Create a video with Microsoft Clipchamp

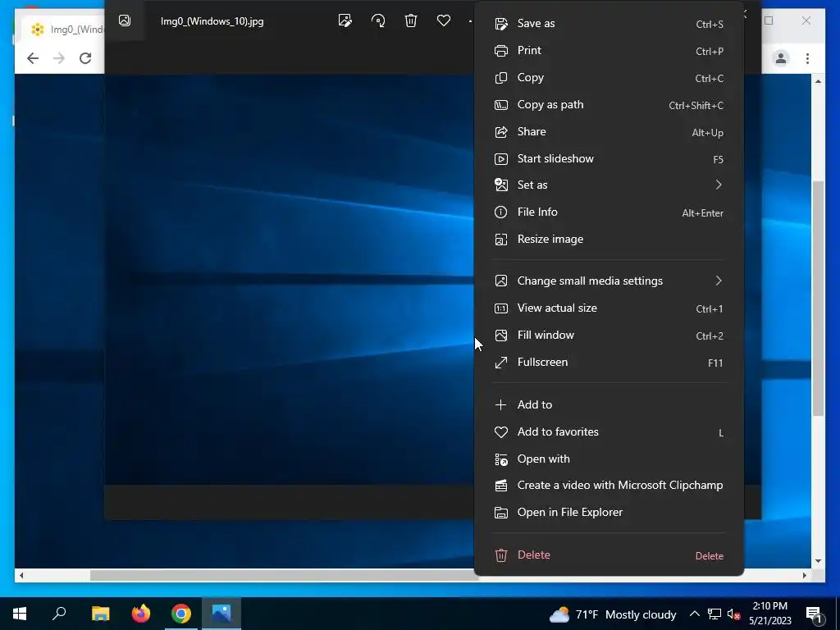click(609, 486)
